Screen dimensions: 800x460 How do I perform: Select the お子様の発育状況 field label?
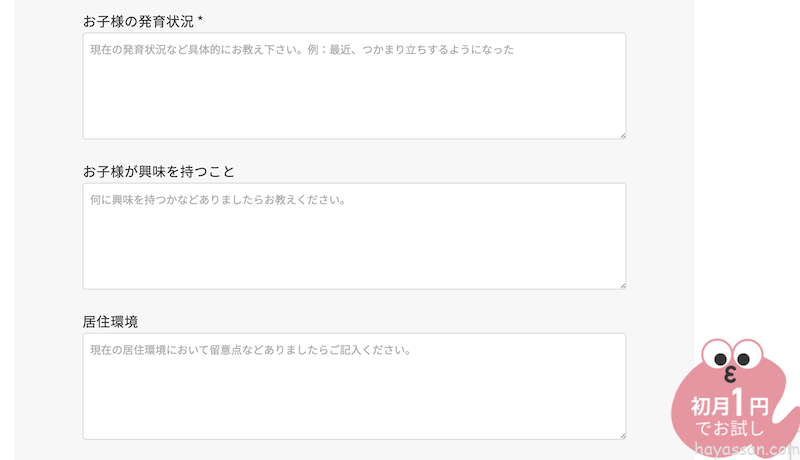coord(138,21)
